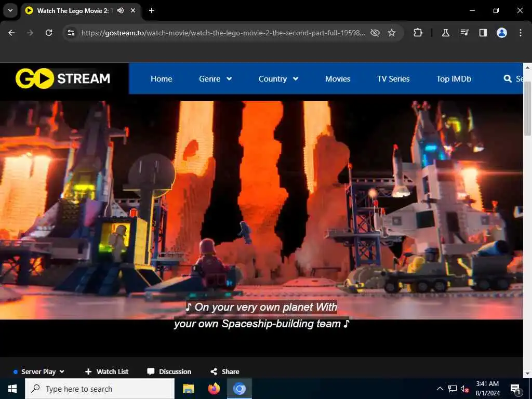The height and width of the screenshot is (399, 532).
Task: Open the Home page
Action: coord(161,79)
